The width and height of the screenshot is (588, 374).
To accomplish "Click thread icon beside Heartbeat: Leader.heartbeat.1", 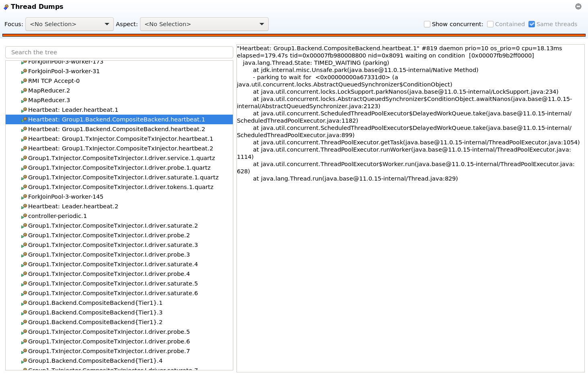I will click(24, 110).
